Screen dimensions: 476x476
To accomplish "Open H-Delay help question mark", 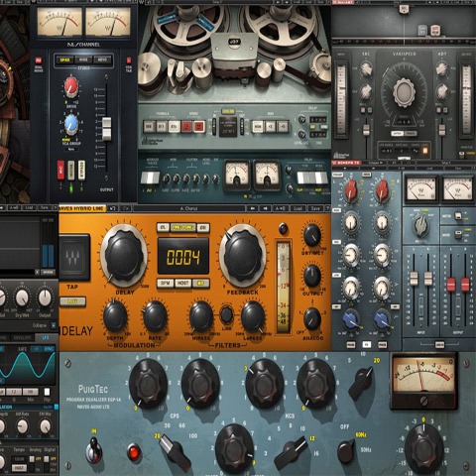I will tap(327, 208).
